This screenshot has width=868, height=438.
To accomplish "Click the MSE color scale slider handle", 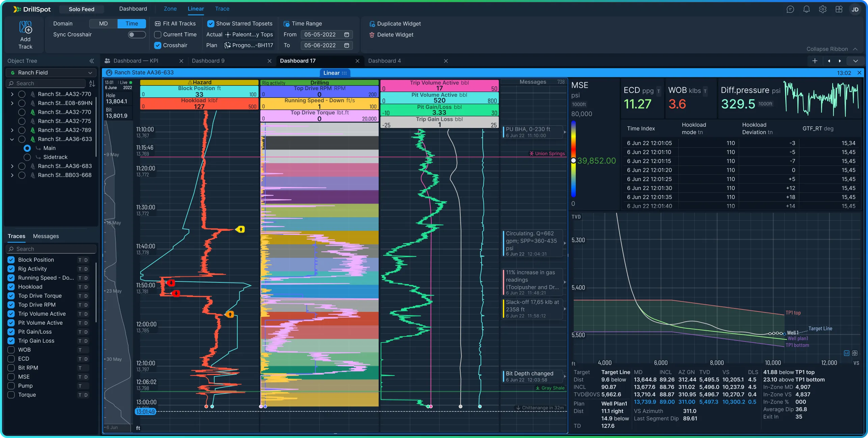I will coord(573,161).
